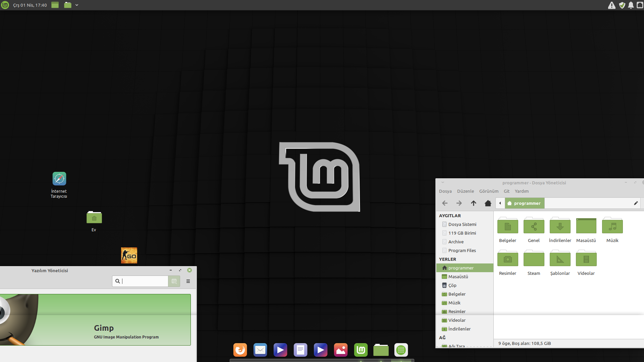This screenshot has width=644, height=362.
Task: Select Resimler in sidebar places
Action: (465, 312)
